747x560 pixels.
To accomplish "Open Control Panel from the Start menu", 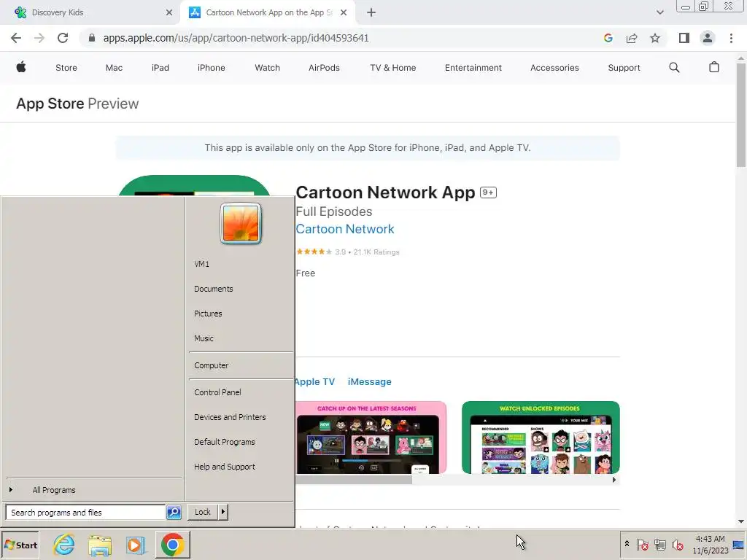I will coord(217,392).
